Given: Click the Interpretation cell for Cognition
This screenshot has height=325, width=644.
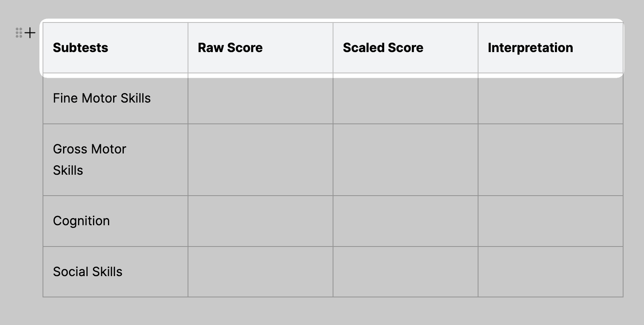Looking at the screenshot, I should (550, 221).
